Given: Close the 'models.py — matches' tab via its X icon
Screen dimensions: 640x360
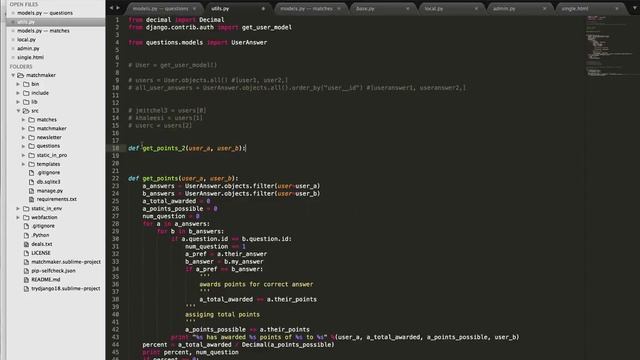Looking at the screenshot, I should pos(339,9).
